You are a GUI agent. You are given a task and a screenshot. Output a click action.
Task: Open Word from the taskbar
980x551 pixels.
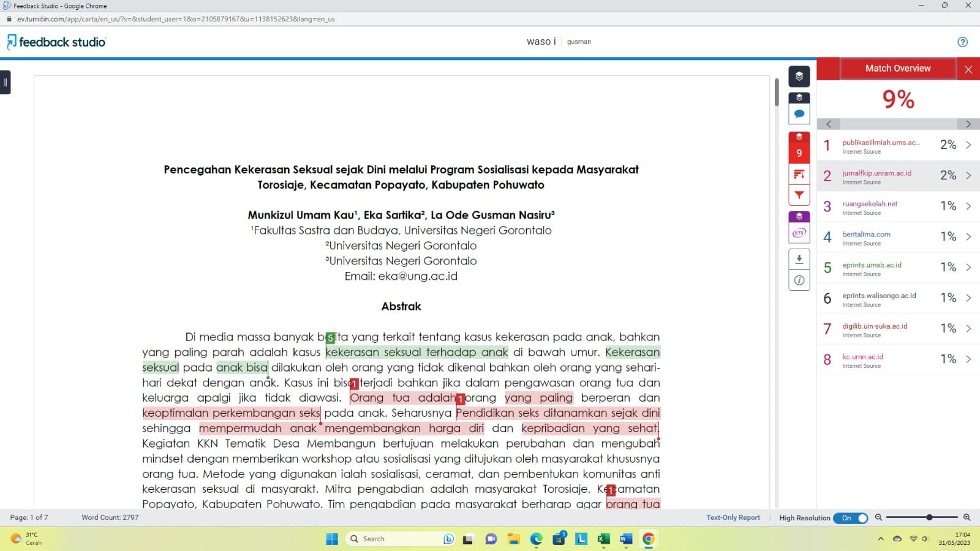(626, 539)
